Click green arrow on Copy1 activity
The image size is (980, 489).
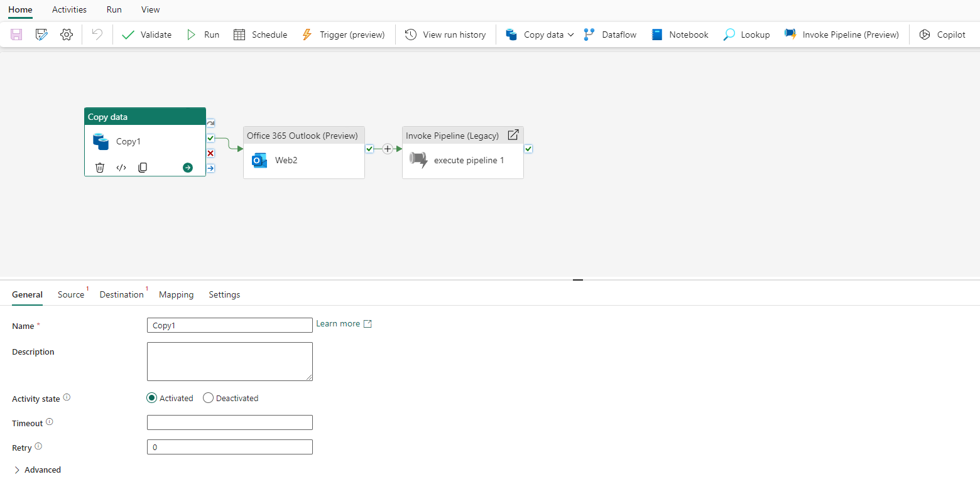click(188, 168)
